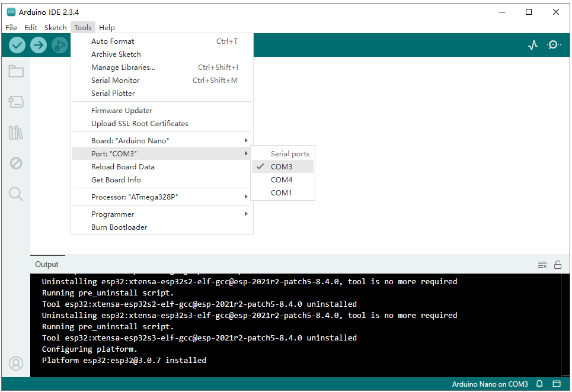Select Burn Bootloader

point(162,227)
